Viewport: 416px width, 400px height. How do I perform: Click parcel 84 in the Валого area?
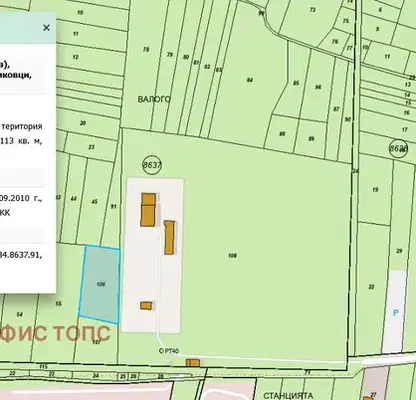(250, 80)
